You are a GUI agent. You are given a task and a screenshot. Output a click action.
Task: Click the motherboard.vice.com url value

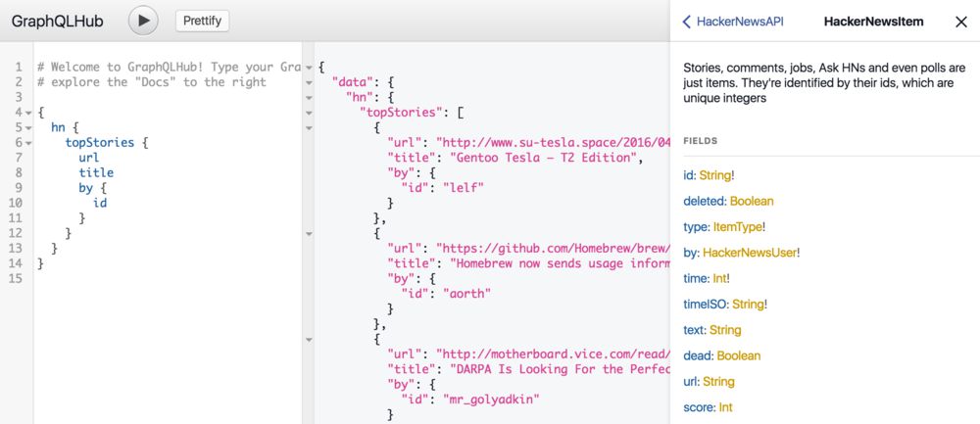553,353
